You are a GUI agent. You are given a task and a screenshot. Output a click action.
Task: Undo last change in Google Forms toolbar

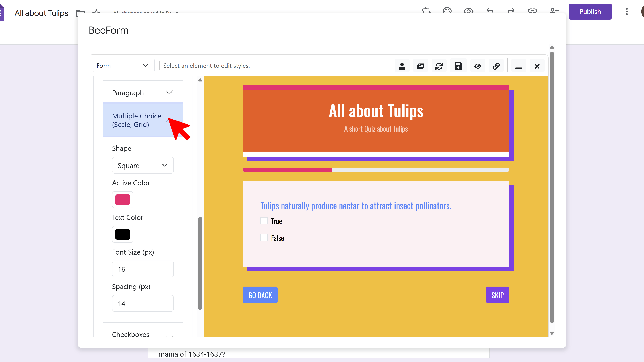(x=490, y=11)
